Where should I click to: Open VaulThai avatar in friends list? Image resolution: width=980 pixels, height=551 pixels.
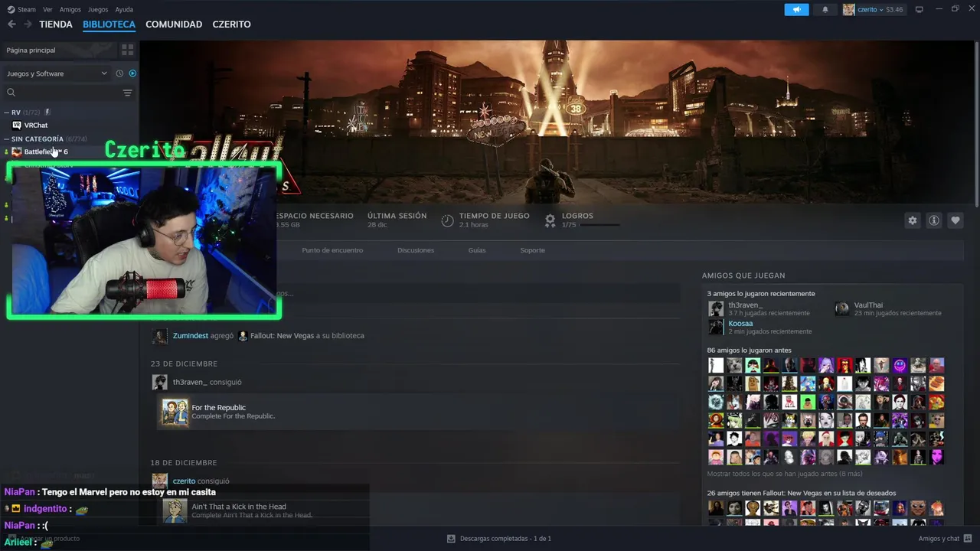click(x=841, y=308)
